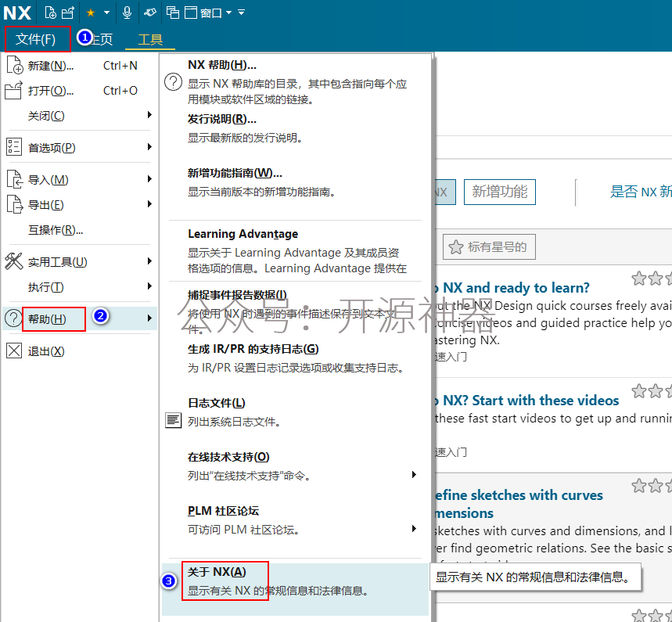The height and width of the screenshot is (622, 672).
Task: Click the 导出 export document icon
Action: [15, 204]
